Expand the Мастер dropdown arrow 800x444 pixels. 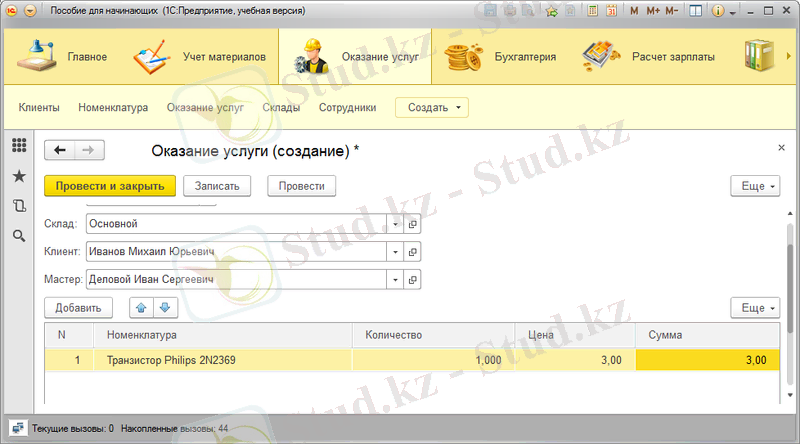click(395, 280)
